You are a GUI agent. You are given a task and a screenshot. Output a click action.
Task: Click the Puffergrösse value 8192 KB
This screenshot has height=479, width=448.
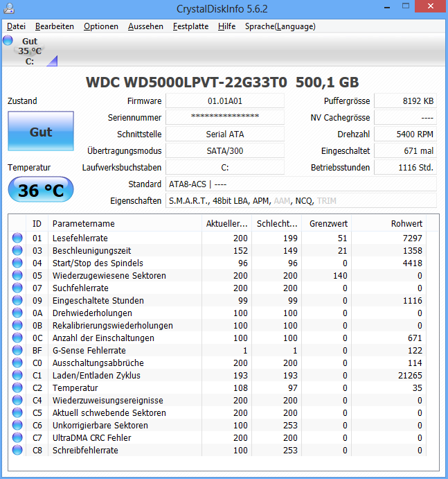click(405, 101)
